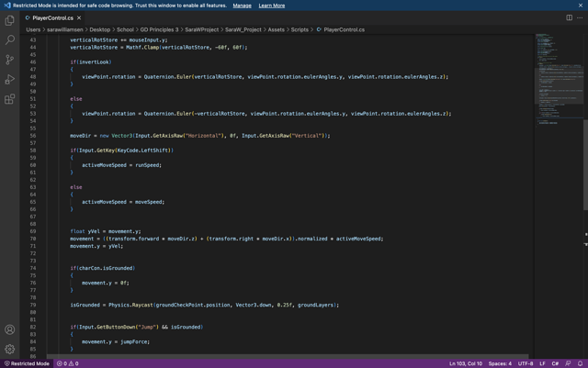Open Assets breadcrumb segment
588x368 pixels.
[276, 29]
